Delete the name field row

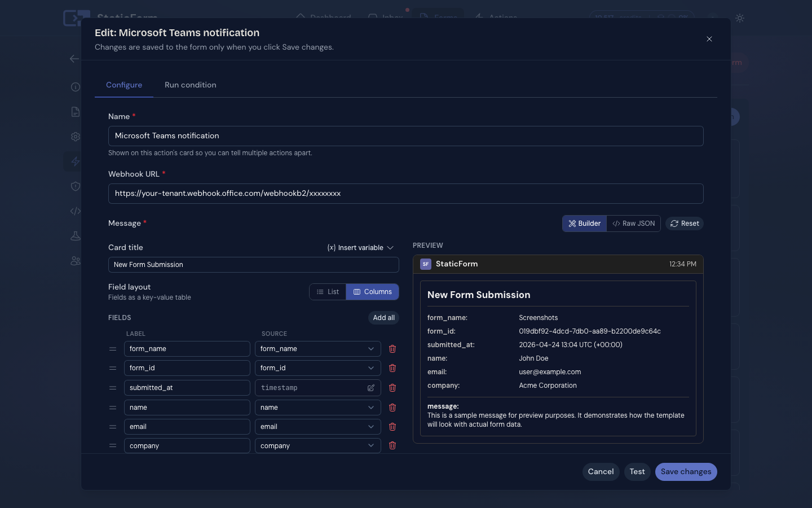point(392,408)
